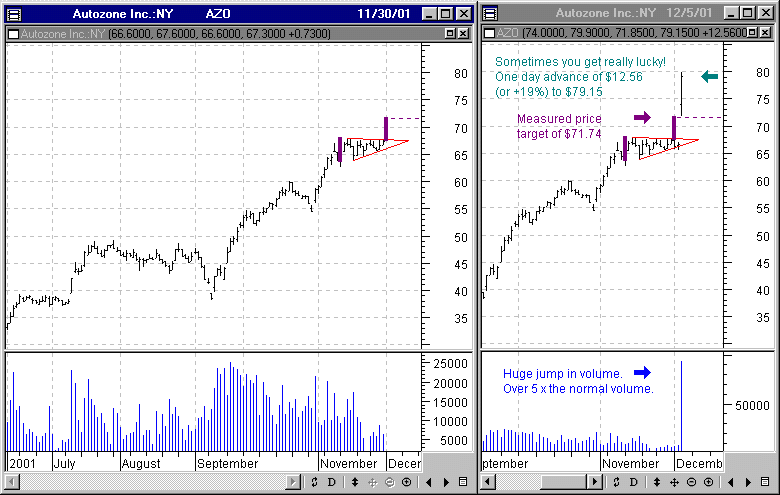
Task: Click vertical rescale arrows icon in right window toolbar
Action: [x=657, y=482]
